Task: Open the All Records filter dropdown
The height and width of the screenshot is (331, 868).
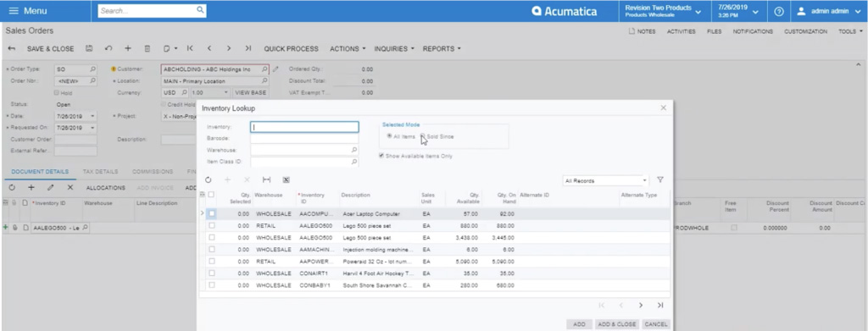Action: click(644, 180)
